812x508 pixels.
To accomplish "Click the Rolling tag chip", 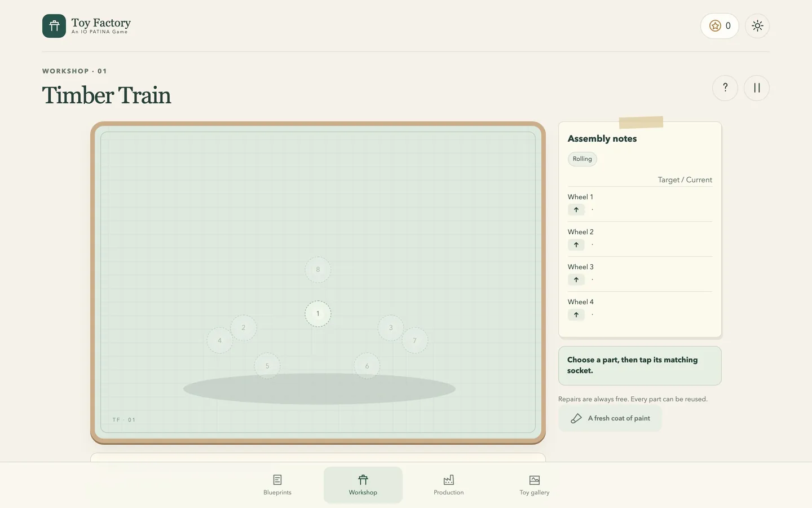I will coord(582,159).
